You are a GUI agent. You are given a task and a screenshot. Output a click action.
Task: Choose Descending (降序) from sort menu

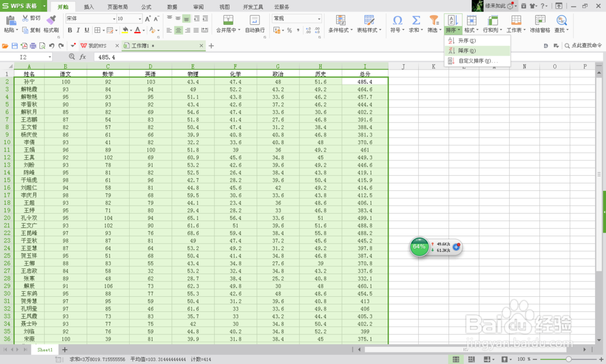[478, 51]
